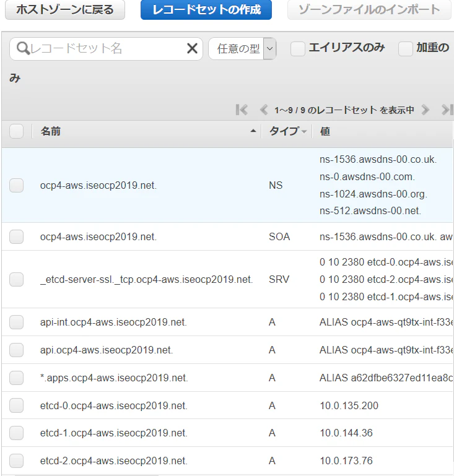
Task: Click the search magnifier icon
Action: point(23,48)
